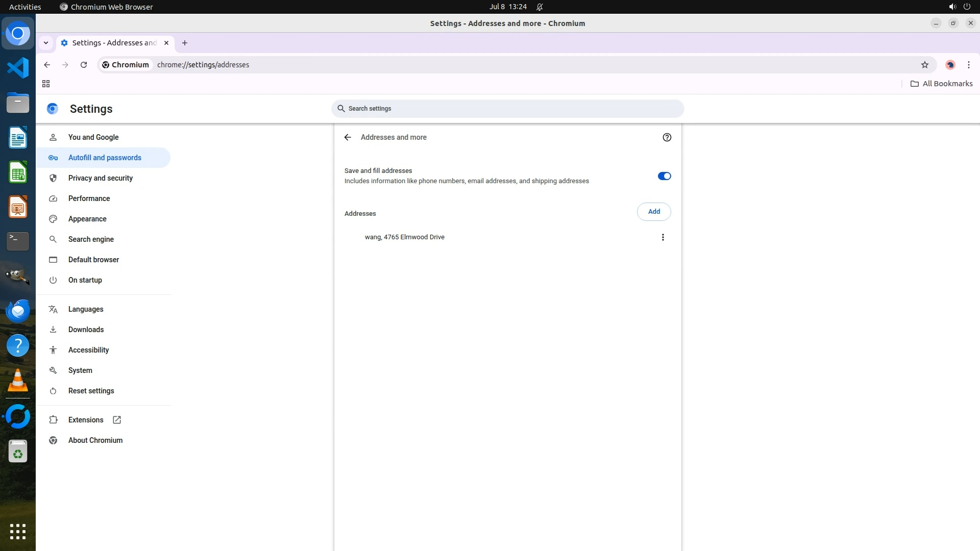The height and width of the screenshot is (551, 980).
Task: Open a new tab with plus button
Action: pos(185,43)
